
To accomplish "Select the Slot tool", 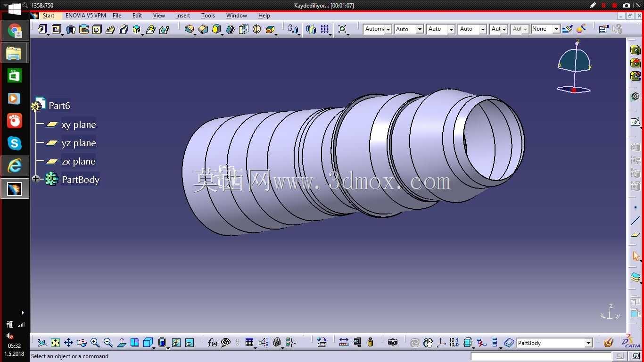I will (124, 29).
